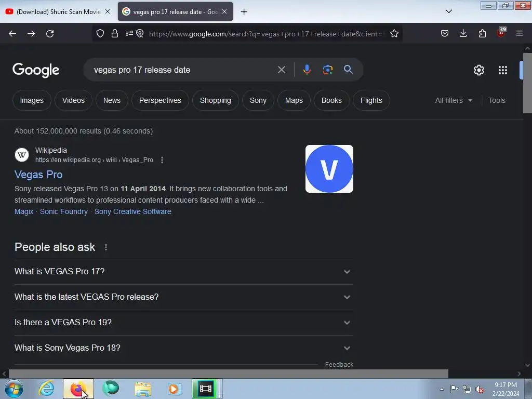Reload the current Google page
Viewport: 532px width, 399px height.
[x=50, y=34]
